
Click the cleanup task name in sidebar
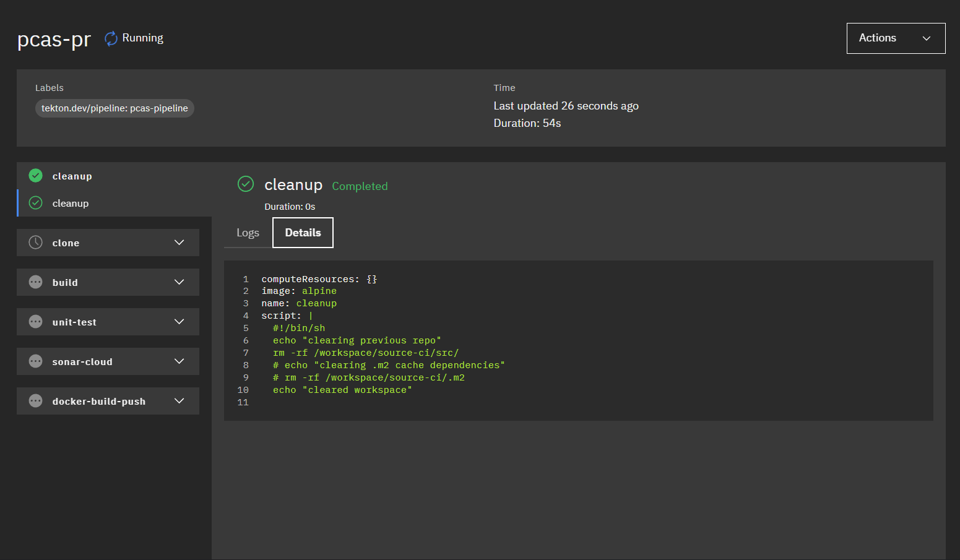[72, 176]
